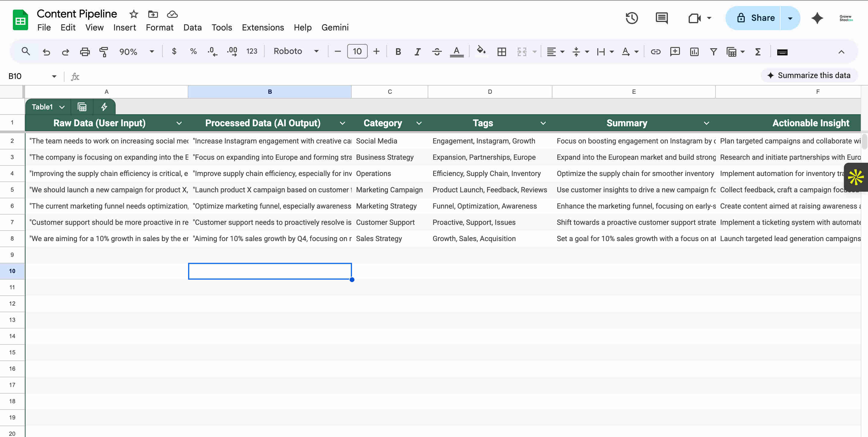Click the functions sigma icon
The height and width of the screenshot is (437, 868).
[x=758, y=52]
